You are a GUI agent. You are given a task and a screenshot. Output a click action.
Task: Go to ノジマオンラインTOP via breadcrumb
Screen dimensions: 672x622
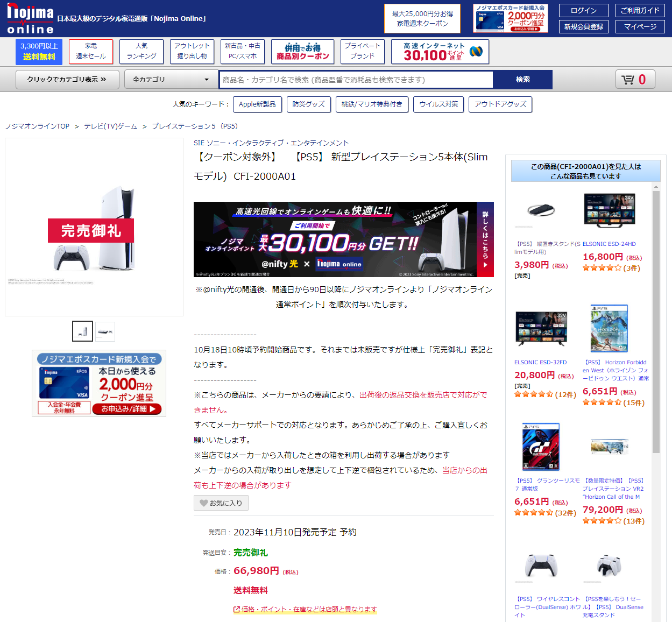(37, 126)
